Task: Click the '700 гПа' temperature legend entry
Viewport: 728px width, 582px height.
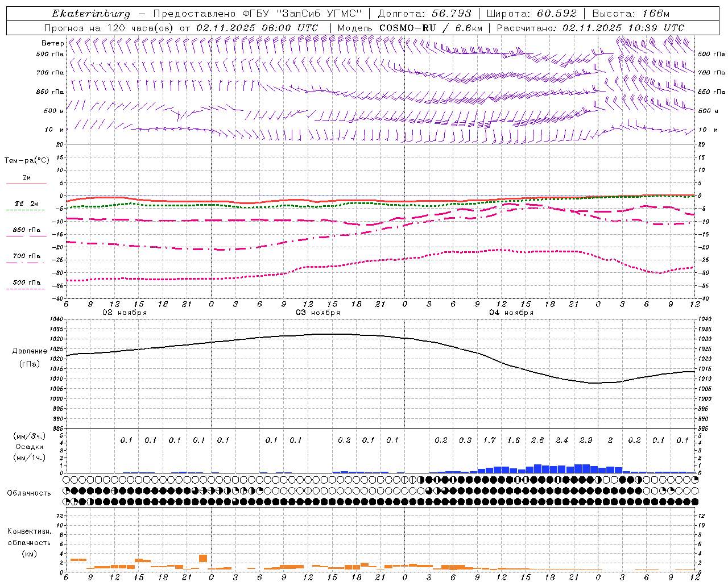Action: click(27, 256)
